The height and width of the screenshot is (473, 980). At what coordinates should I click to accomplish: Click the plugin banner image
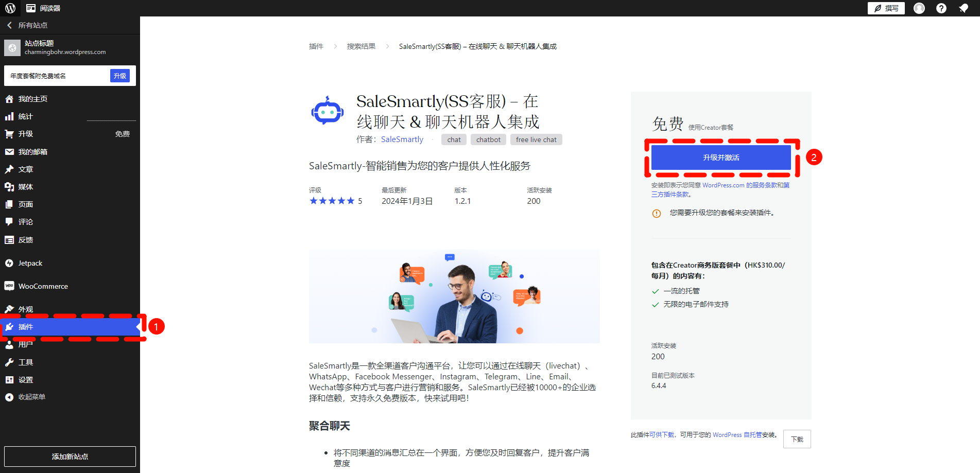pos(454,296)
